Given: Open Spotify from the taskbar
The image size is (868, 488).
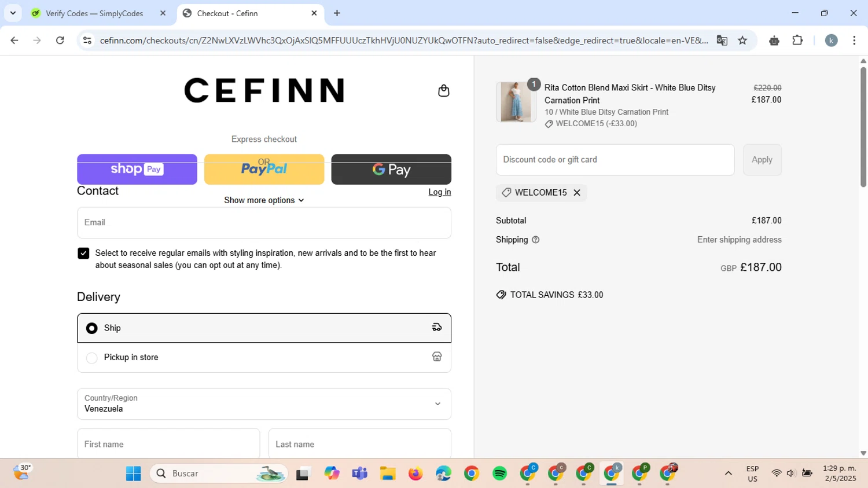Looking at the screenshot, I should (x=500, y=474).
